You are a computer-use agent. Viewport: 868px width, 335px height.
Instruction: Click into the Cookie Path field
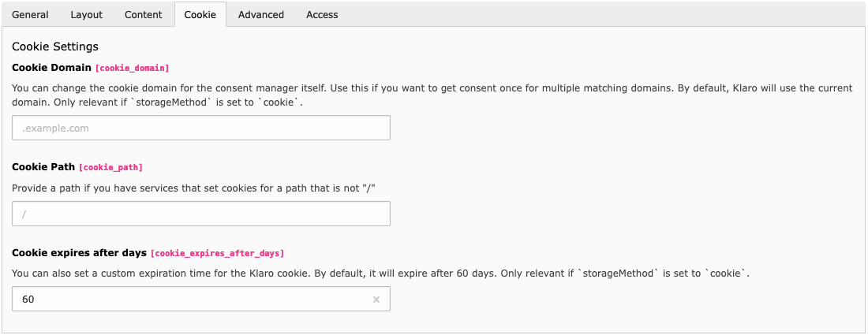click(x=201, y=214)
